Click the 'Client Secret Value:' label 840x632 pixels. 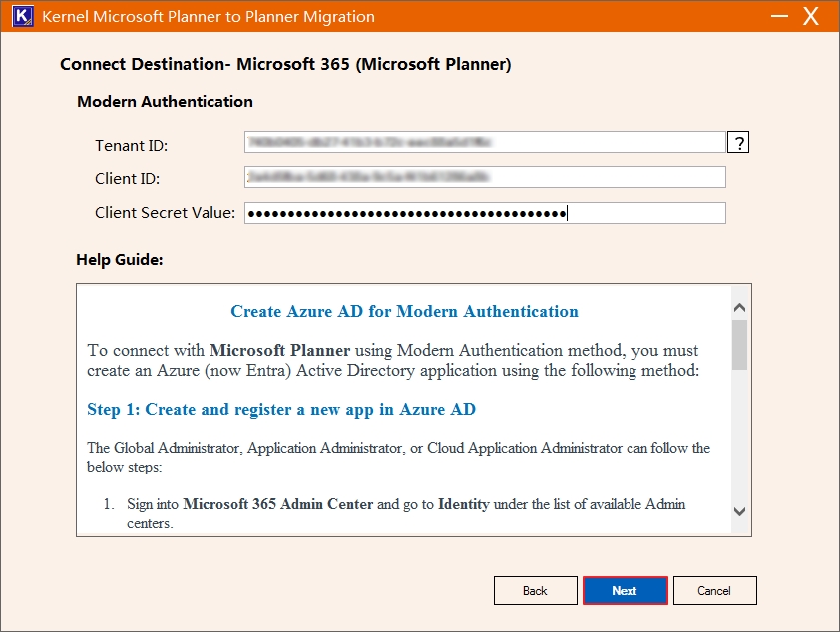point(165,213)
